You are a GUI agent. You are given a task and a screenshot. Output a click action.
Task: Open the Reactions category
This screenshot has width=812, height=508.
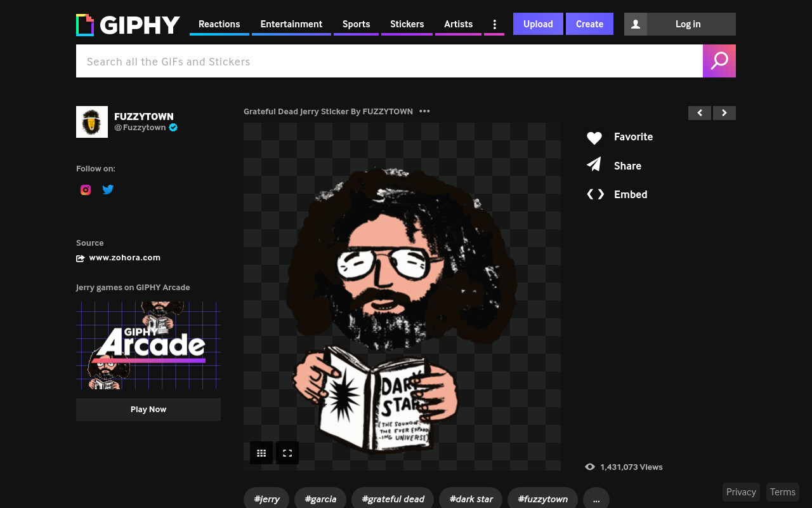coord(219,24)
